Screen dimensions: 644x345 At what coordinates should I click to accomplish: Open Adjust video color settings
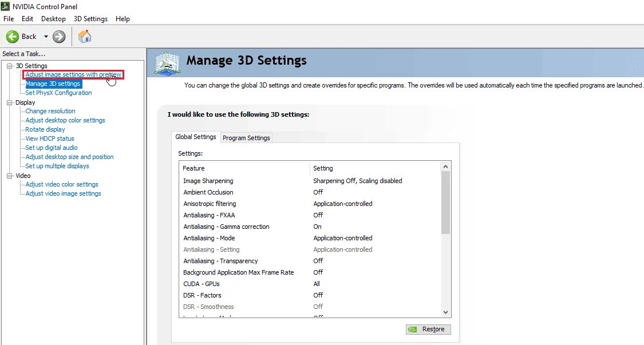coord(62,184)
